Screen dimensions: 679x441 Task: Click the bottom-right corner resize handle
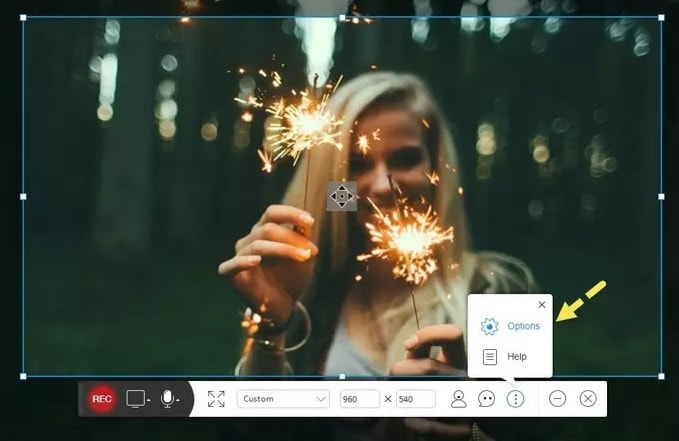point(661,376)
